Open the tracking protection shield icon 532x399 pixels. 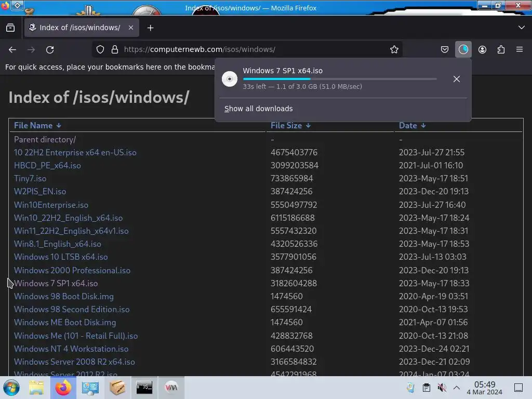tap(100, 49)
